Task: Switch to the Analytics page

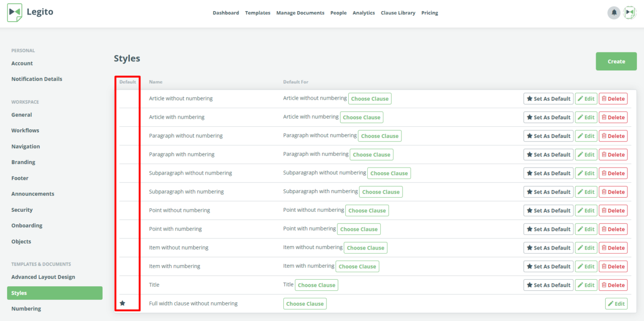Action: click(363, 13)
